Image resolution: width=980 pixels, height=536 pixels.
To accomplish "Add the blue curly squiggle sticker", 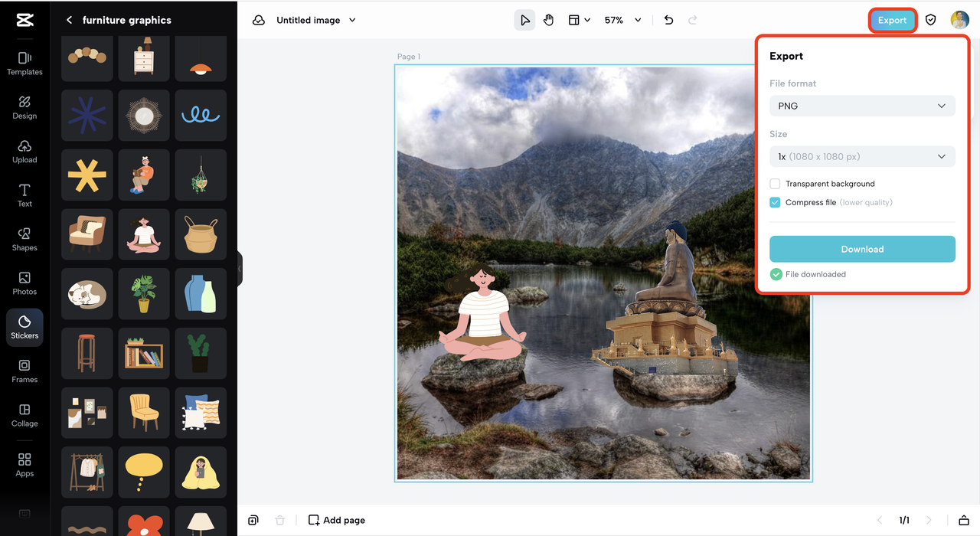I will (201, 116).
